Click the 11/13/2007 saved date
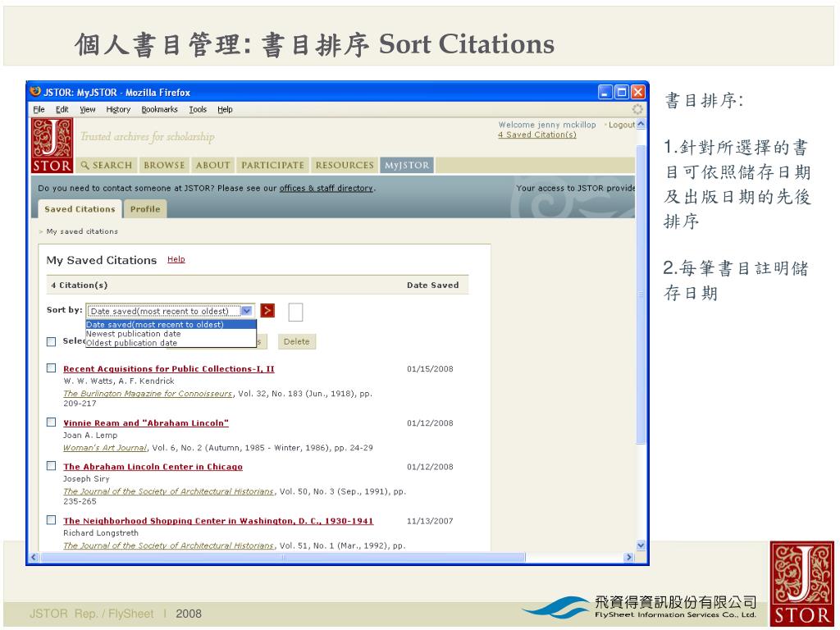840x630 pixels. [430, 521]
